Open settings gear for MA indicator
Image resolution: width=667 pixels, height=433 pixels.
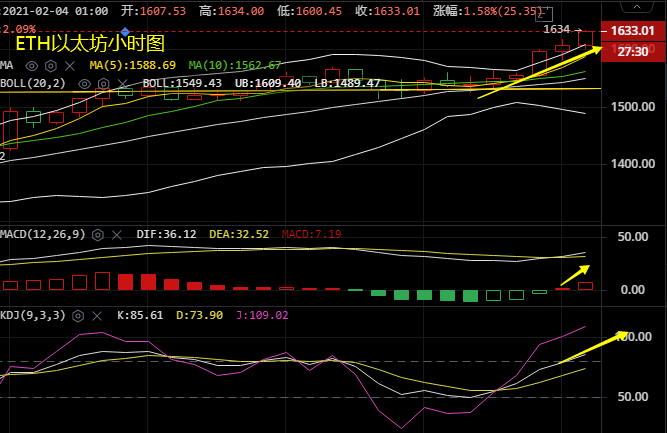point(50,65)
